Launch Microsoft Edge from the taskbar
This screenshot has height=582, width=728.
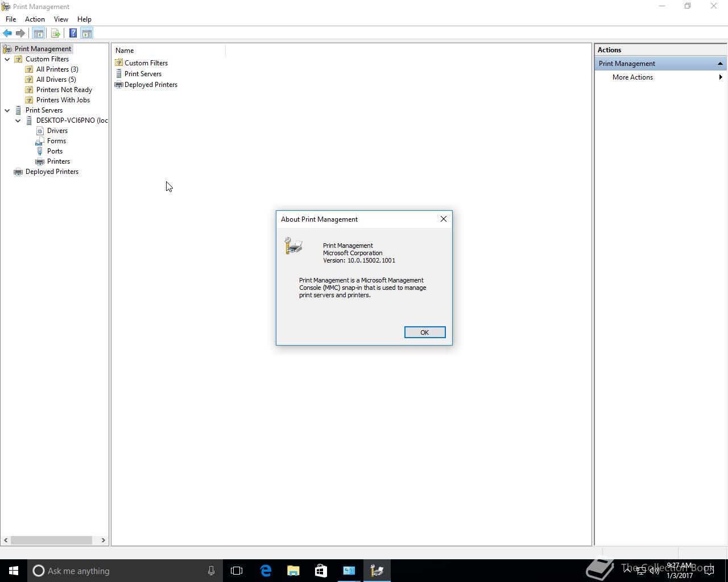click(x=266, y=571)
